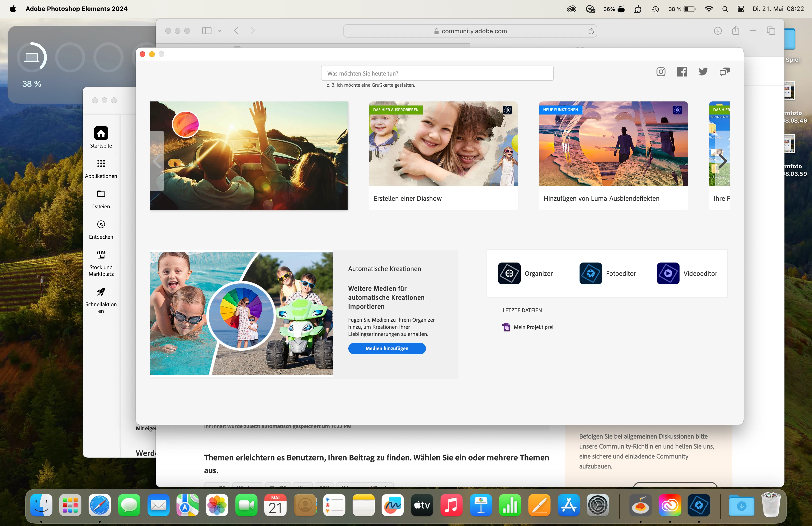Open Applikationen grid in sidebar
Viewport: 812px width, 526px height.
(101, 163)
